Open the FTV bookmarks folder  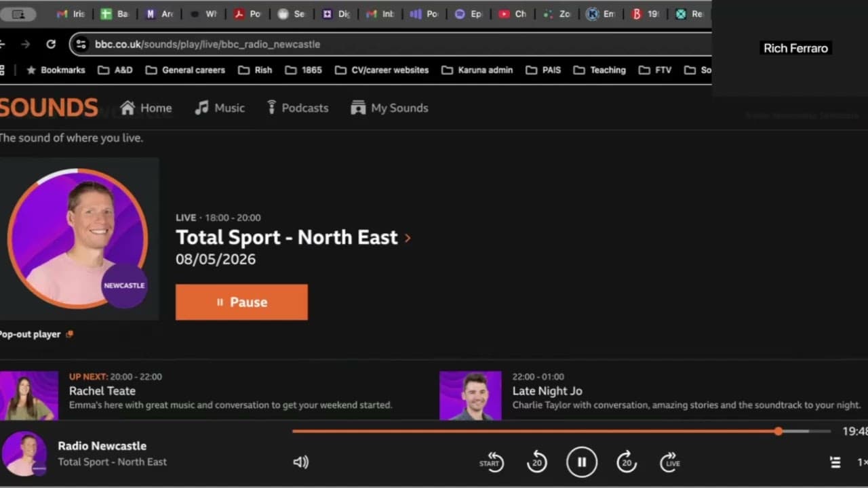click(654, 70)
